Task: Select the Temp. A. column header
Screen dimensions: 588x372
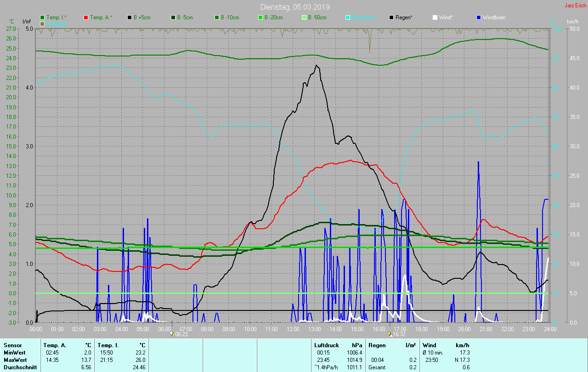Action: 55,345
